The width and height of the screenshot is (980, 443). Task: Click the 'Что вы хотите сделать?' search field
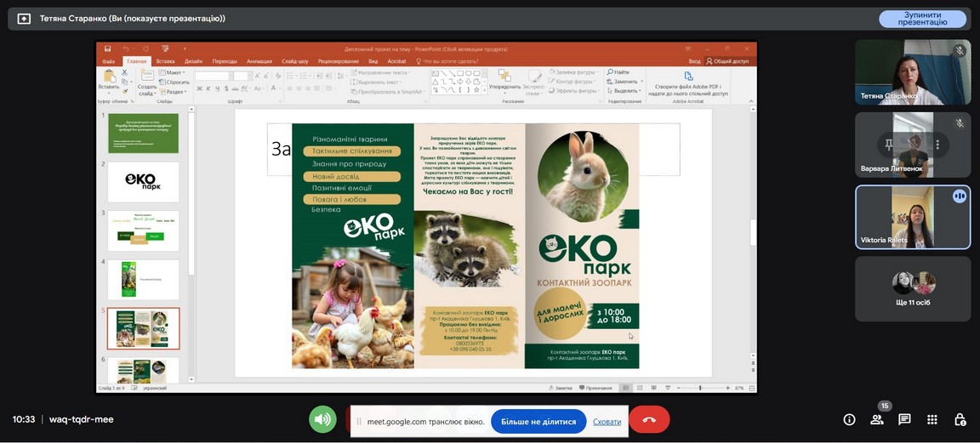point(447,61)
